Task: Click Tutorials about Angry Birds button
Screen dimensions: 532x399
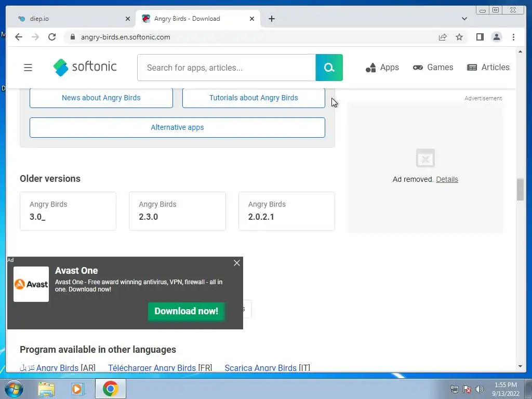Action: click(254, 98)
